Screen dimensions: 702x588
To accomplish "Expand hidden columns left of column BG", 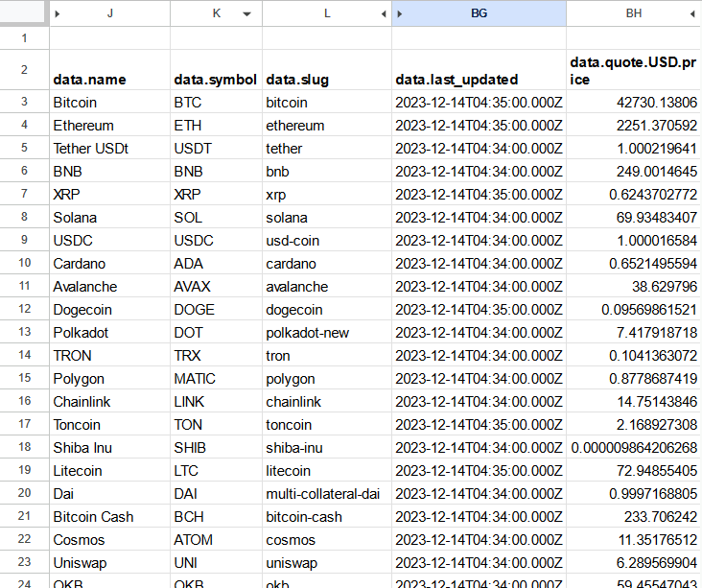I will (399, 13).
